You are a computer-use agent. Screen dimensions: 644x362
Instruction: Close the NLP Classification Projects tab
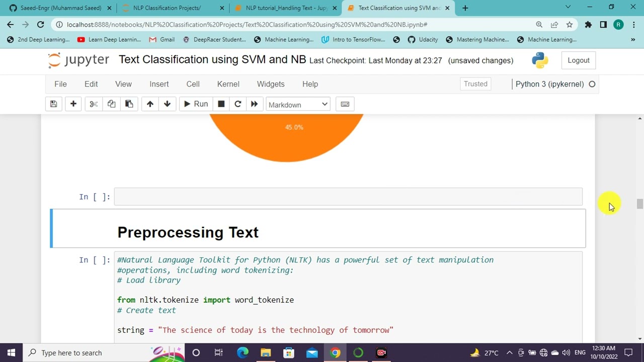coord(222,8)
